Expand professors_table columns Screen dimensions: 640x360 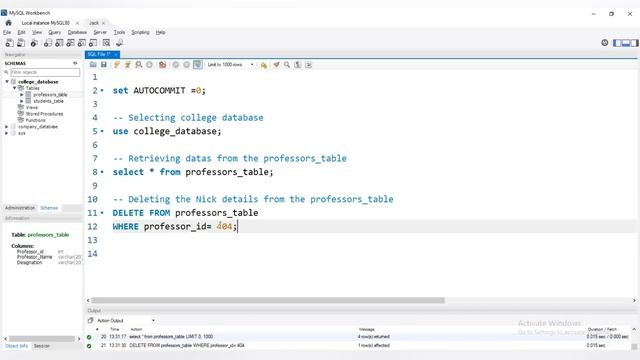(x=22, y=95)
